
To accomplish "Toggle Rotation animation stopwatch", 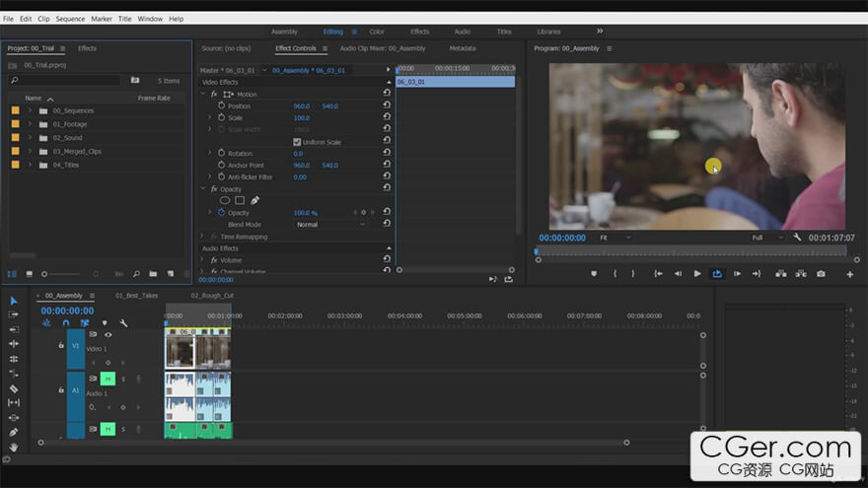I will pos(221,153).
